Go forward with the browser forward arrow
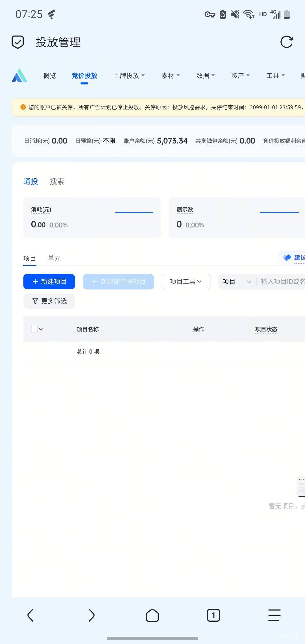Image resolution: width=305 pixels, height=644 pixels. click(91, 615)
